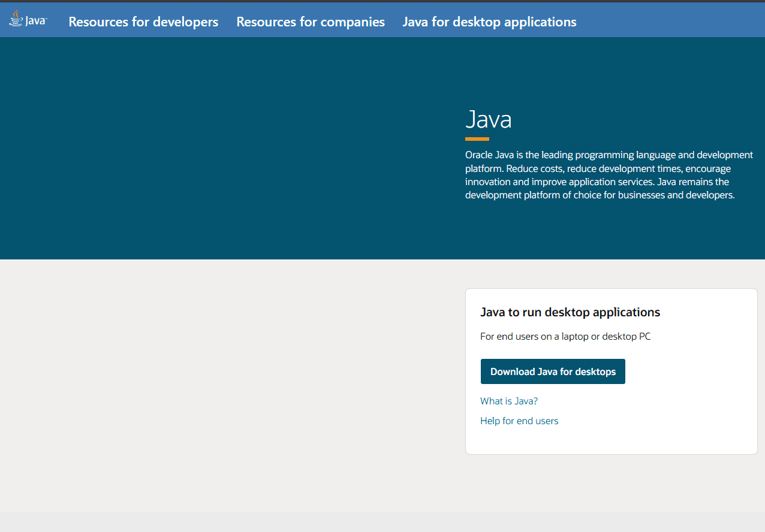Image resolution: width=765 pixels, height=532 pixels.
Task: Click the orange underline below Java heading
Action: (477, 139)
